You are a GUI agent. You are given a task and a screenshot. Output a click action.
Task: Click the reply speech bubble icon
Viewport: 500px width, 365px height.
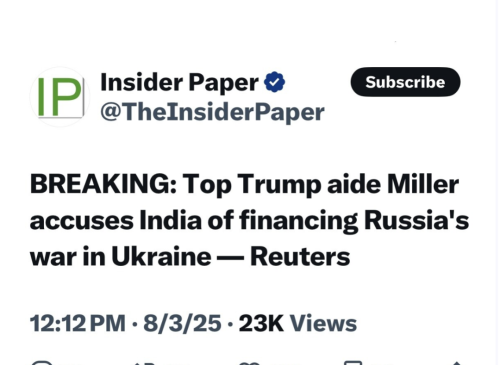click(x=42, y=363)
